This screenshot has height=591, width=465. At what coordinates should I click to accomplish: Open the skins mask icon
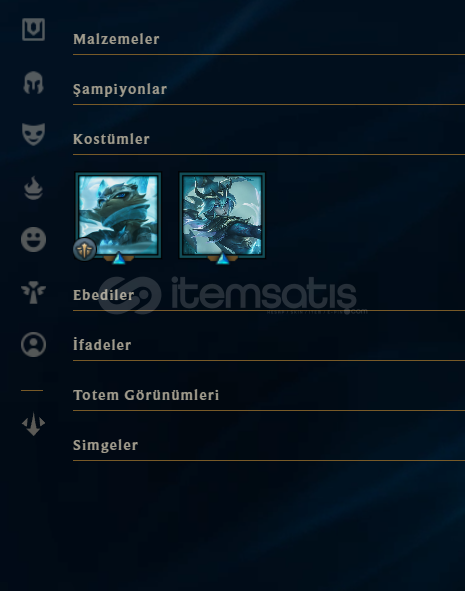tap(33, 134)
